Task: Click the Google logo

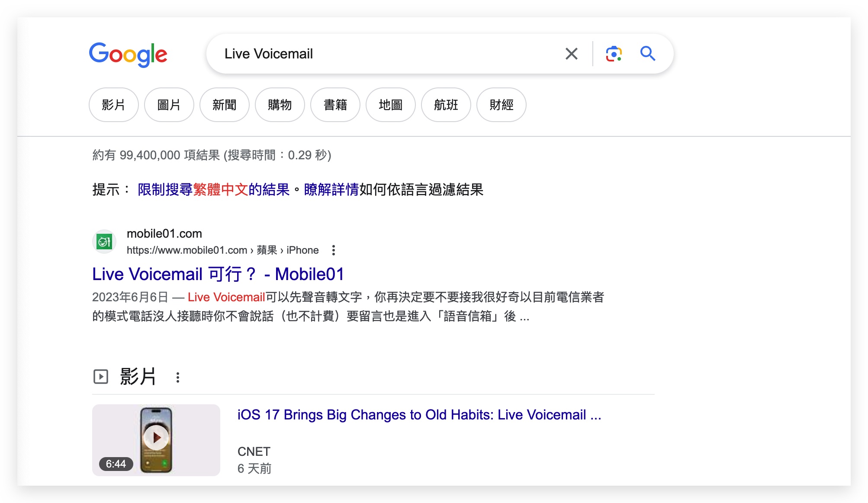Action: [x=128, y=55]
